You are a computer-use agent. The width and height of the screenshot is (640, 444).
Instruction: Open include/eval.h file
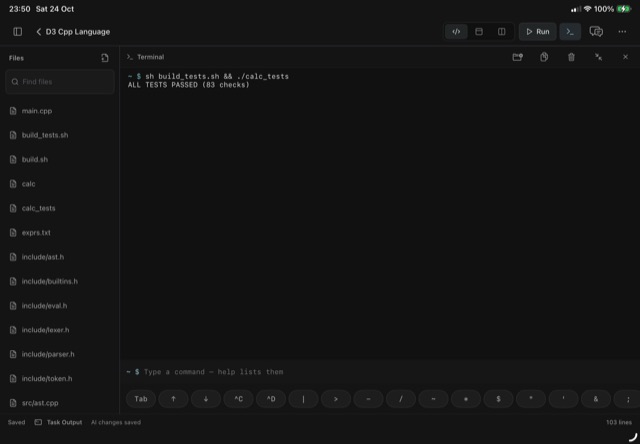(60, 306)
